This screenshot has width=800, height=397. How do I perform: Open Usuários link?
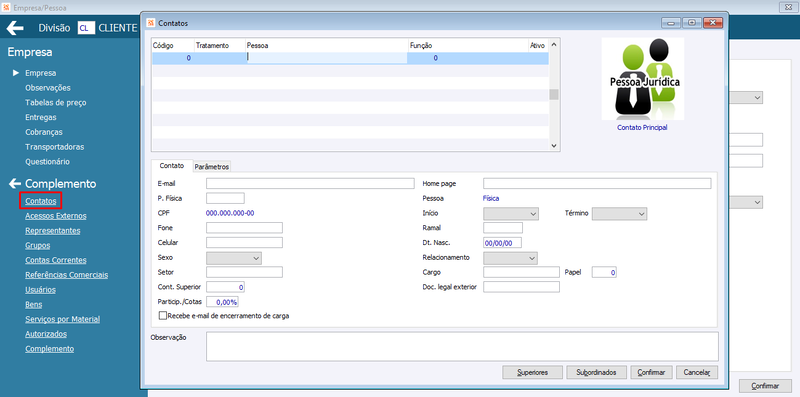point(40,290)
